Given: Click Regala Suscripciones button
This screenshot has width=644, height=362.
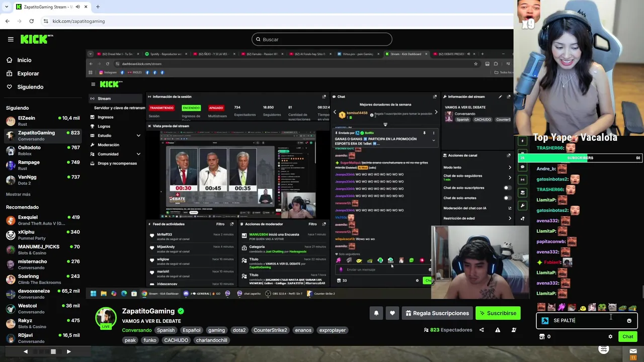Looking at the screenshot, I should [x=437, y=313].
